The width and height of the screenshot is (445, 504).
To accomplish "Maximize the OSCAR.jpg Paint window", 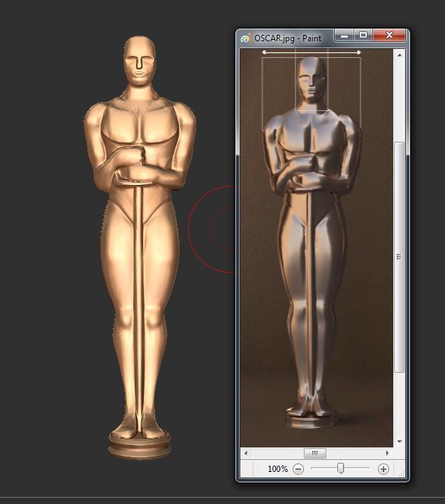I will 363,36.
